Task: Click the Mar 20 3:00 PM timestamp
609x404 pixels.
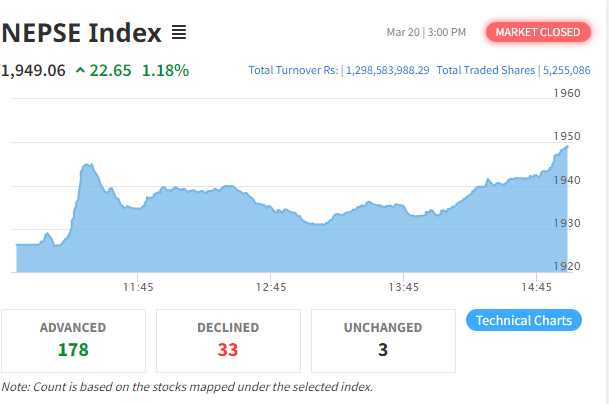Action: click(426, 32)
